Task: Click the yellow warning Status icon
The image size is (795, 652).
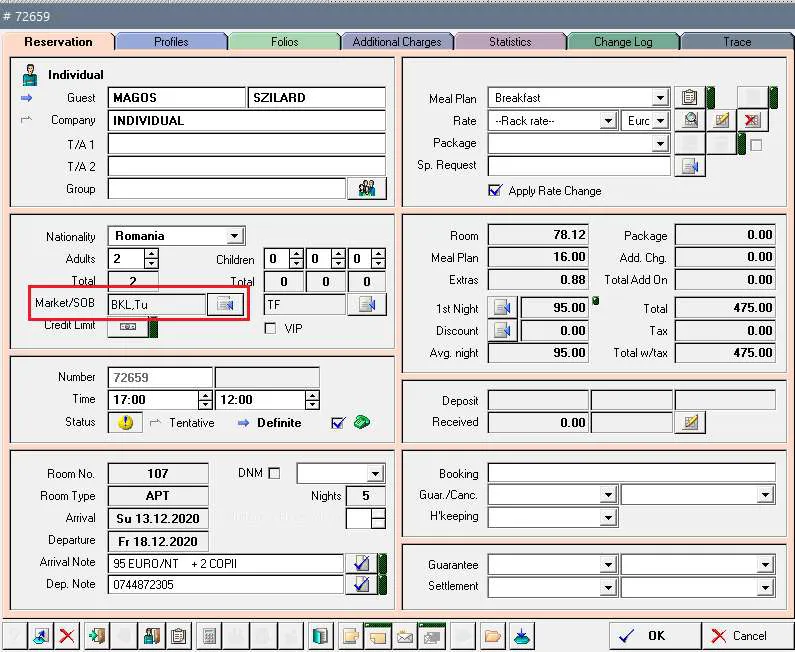Action: point(125,422)
